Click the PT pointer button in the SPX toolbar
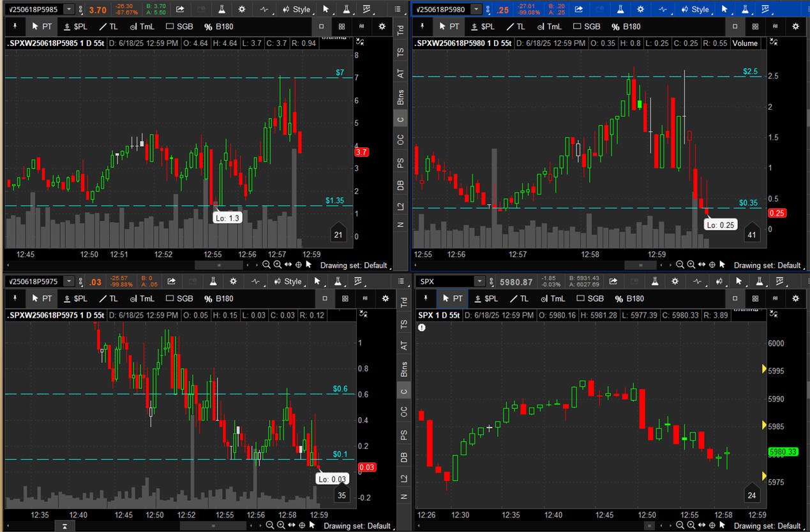This screenshot has width=810, height=532. pos(453,299)
